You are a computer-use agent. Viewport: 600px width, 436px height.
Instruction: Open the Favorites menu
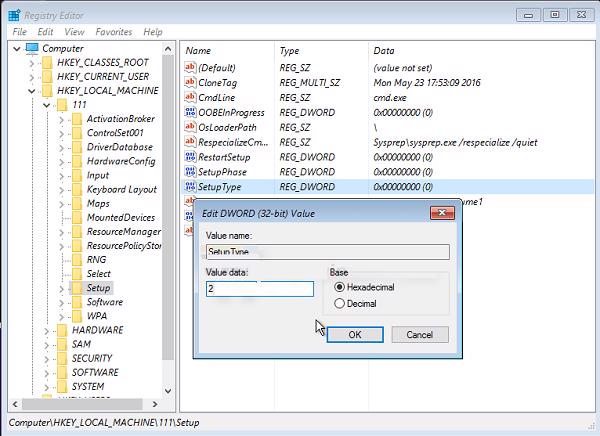(113, 32)
